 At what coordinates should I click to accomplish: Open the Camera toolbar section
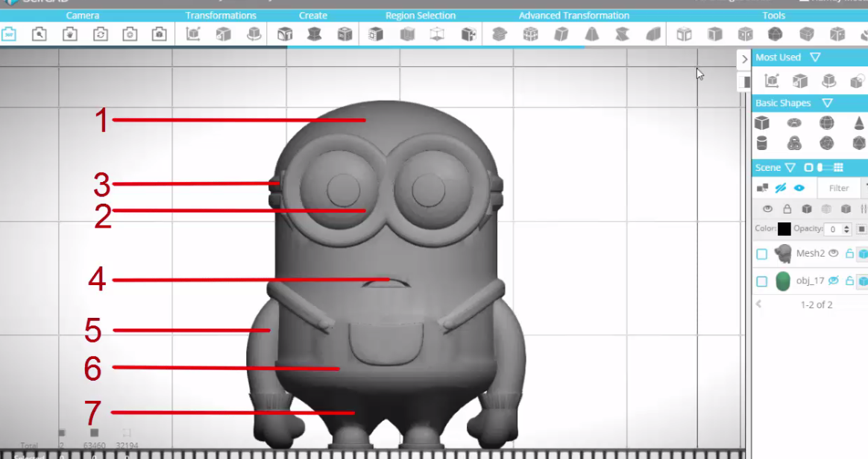pos(83,16)
